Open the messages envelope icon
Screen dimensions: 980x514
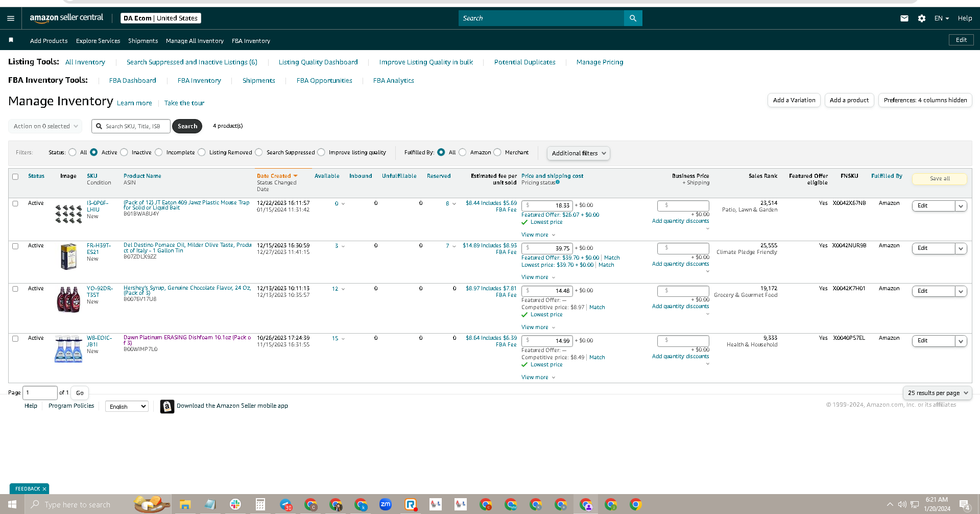(x=904, y=18)
